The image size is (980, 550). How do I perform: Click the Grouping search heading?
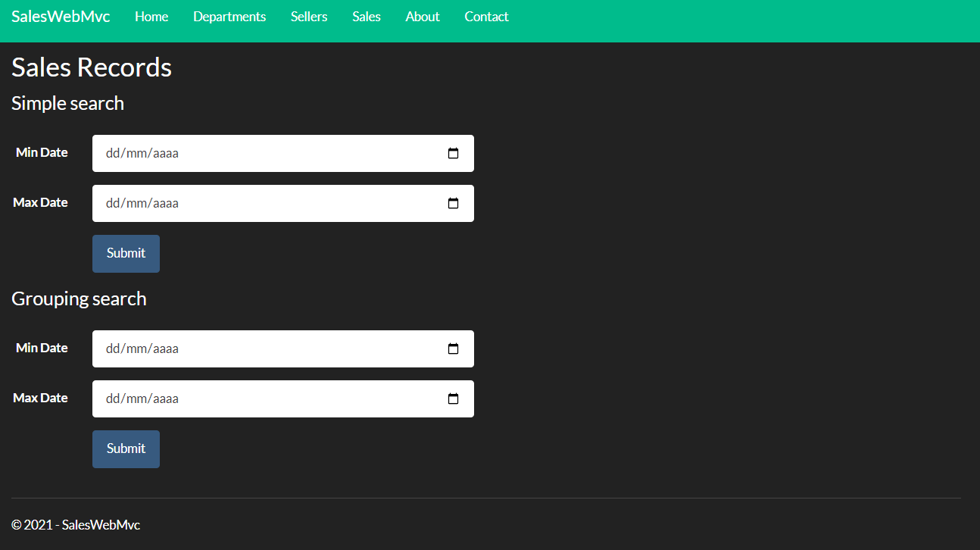(x=79, y=298)
